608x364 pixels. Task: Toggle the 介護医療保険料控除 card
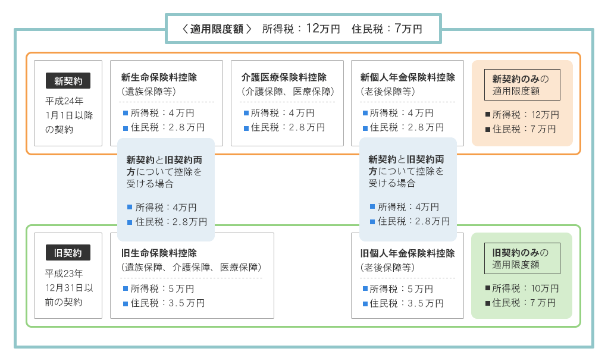click(287, 102)
